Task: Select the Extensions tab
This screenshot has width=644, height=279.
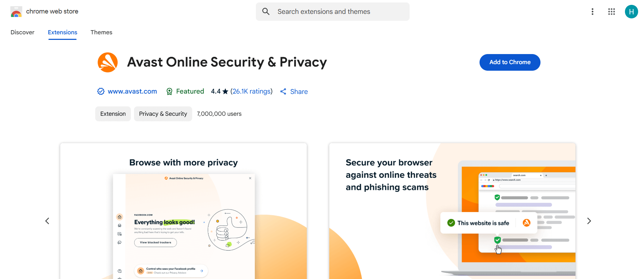Action: click(62, 32)
